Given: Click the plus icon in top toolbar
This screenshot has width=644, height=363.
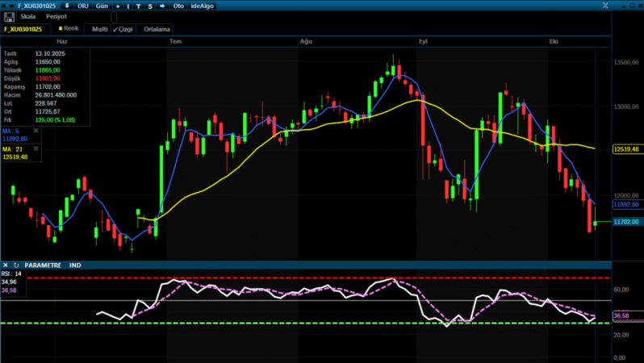Looking at the screenshot, I should 116,6.
